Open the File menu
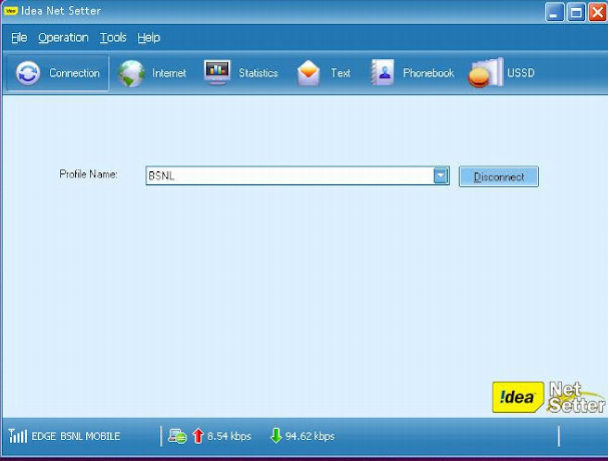The width and height of the screenshot is (610, 461). click(19, 38)
